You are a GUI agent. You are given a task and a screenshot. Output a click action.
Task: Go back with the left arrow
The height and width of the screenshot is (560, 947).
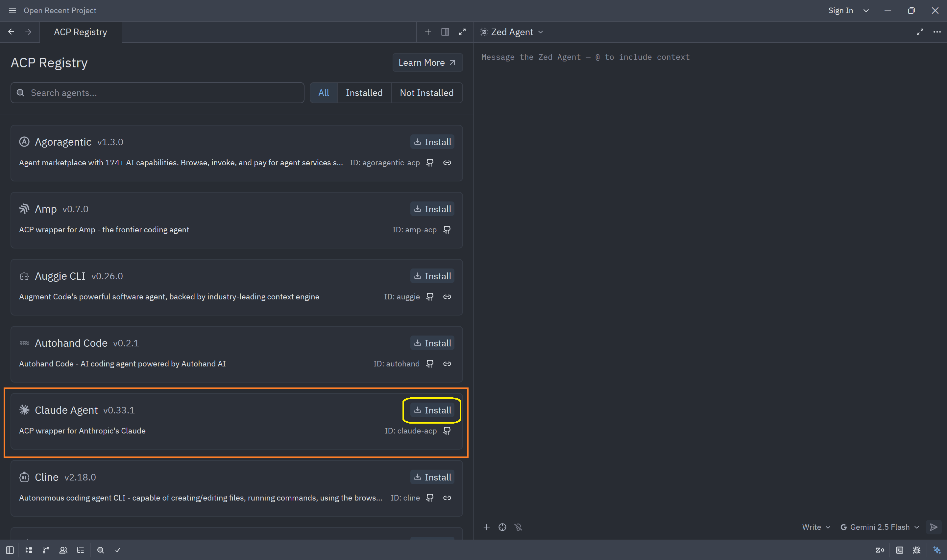pos(11,32)
